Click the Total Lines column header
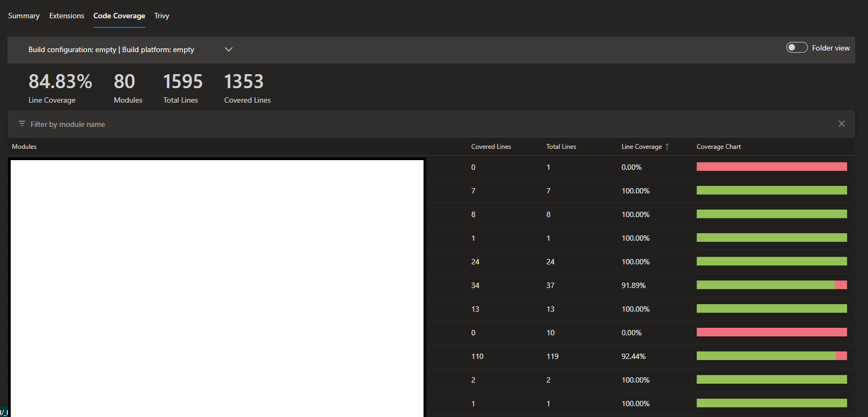Image resolution: width=868 pixels, height=417 pixels. (x=561, y=146)
